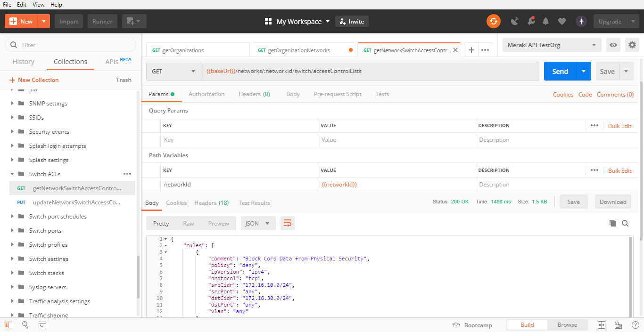
Task: Open the File menu
Action: tap(7, 5)
